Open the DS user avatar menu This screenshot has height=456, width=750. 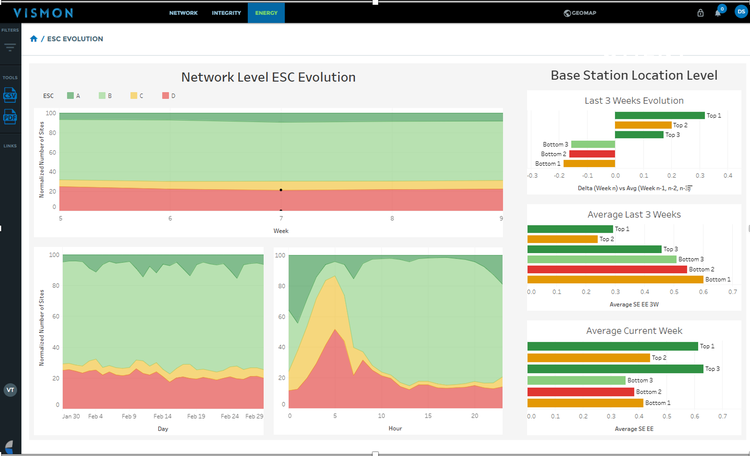[741, 12]
